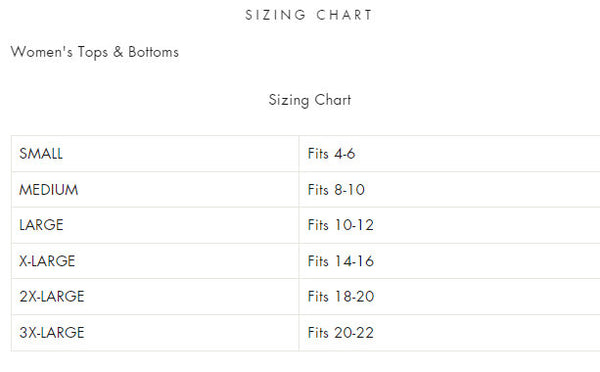Select the LARGE size cell
600x372 pixels.
coord(155,225)
